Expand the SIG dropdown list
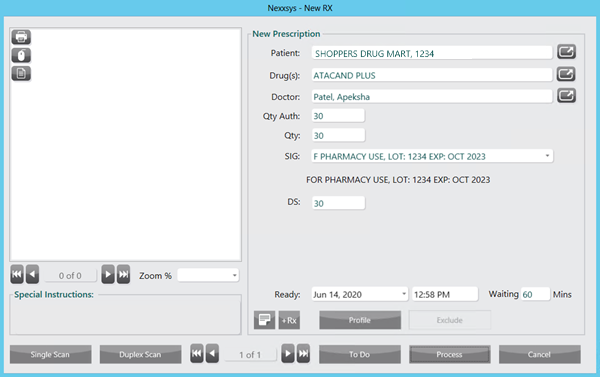600x377 pixels. tap(547, 156)
